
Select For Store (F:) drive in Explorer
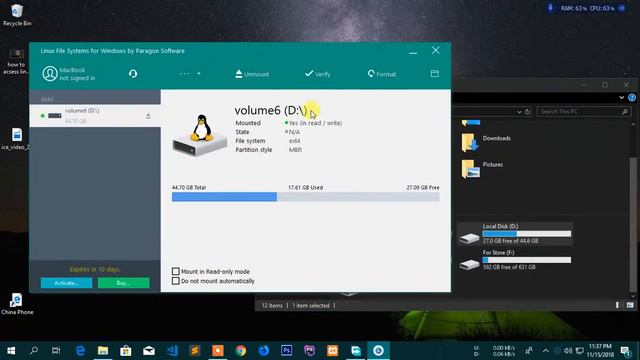coord(515,260)
